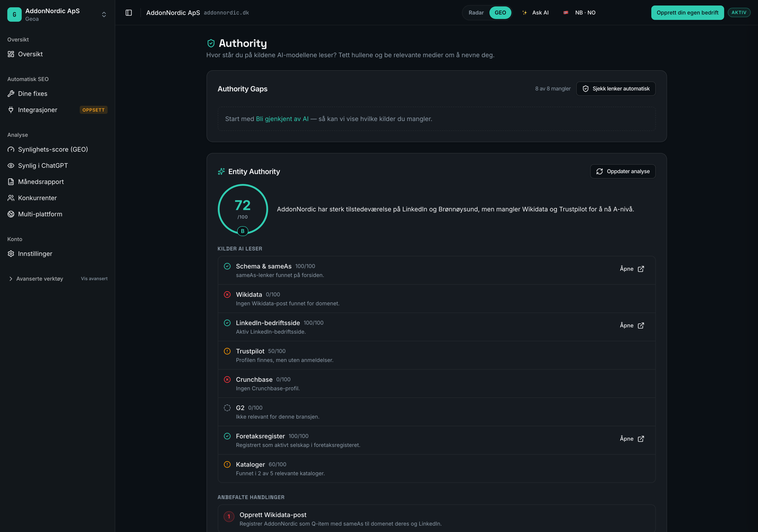
Task: Open the NB · NO language selector
Action: (579, 13)
